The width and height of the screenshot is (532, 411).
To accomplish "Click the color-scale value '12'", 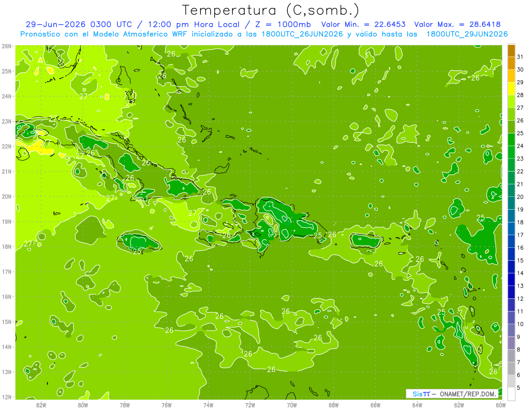I will tap(520, 298).
